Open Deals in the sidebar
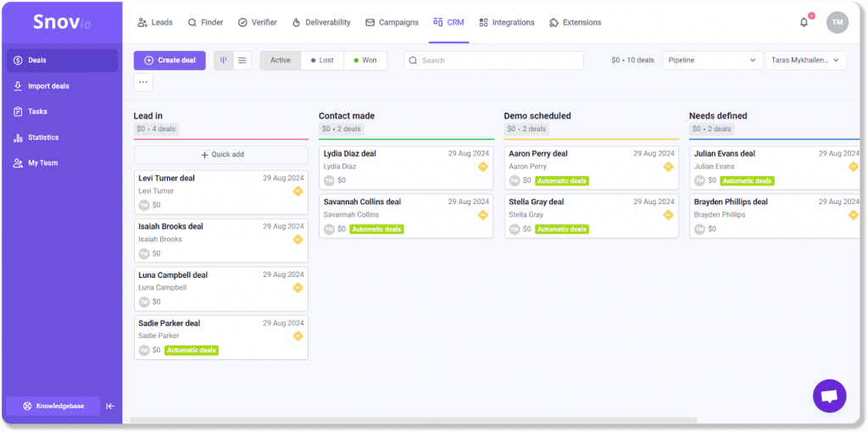Screen dimensions: 868x432 [62, 60]
